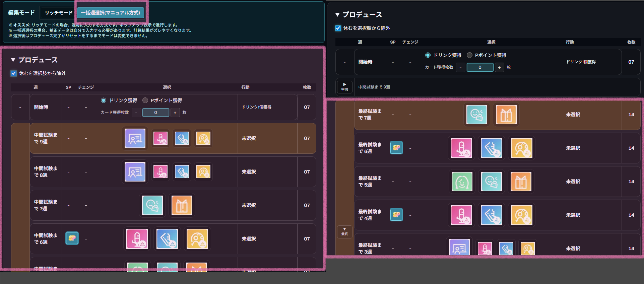Select ドリンク獲得 radio in the right panel
This screenshot has height=284, width=644.
click(428, 55)
